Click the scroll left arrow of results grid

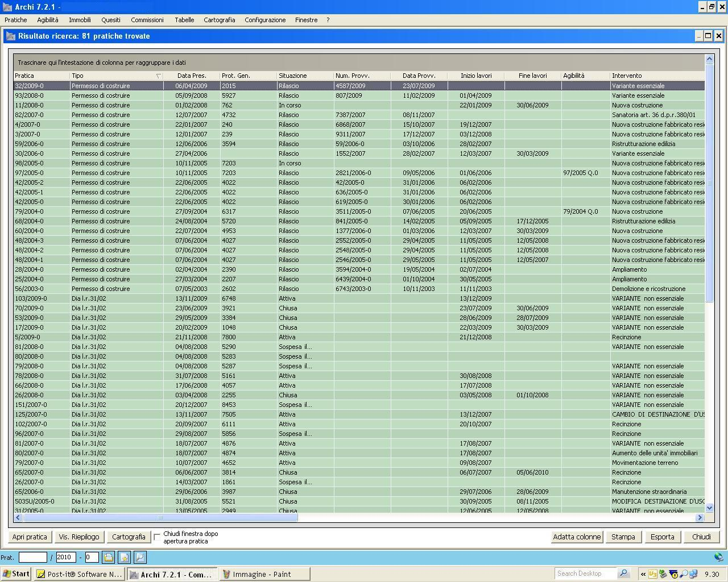pyautogui.click(x=18, y=517)
